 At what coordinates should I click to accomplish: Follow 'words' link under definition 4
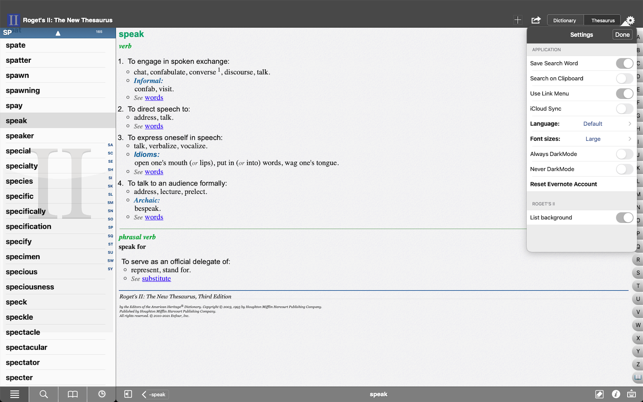[154, 217]
